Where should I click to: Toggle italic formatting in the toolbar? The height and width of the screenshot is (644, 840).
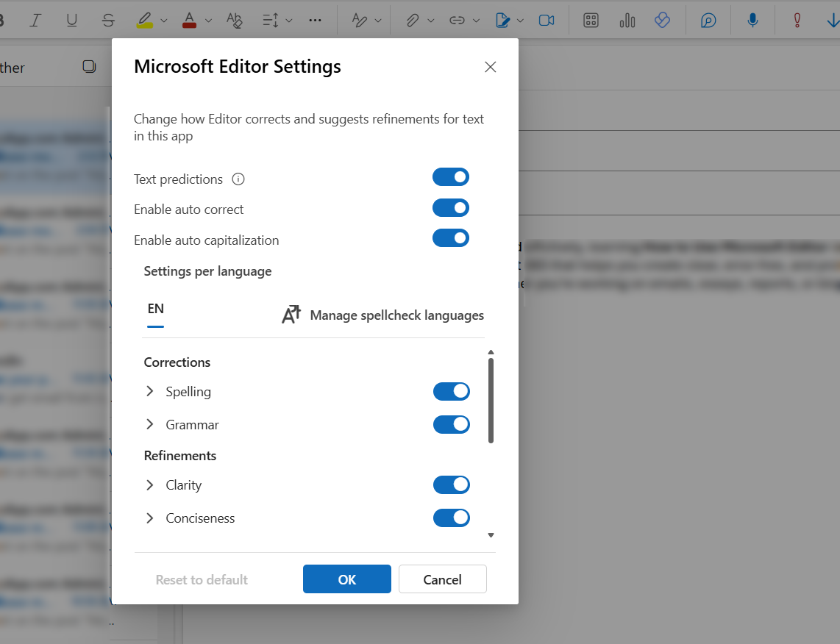click(35, 21)
